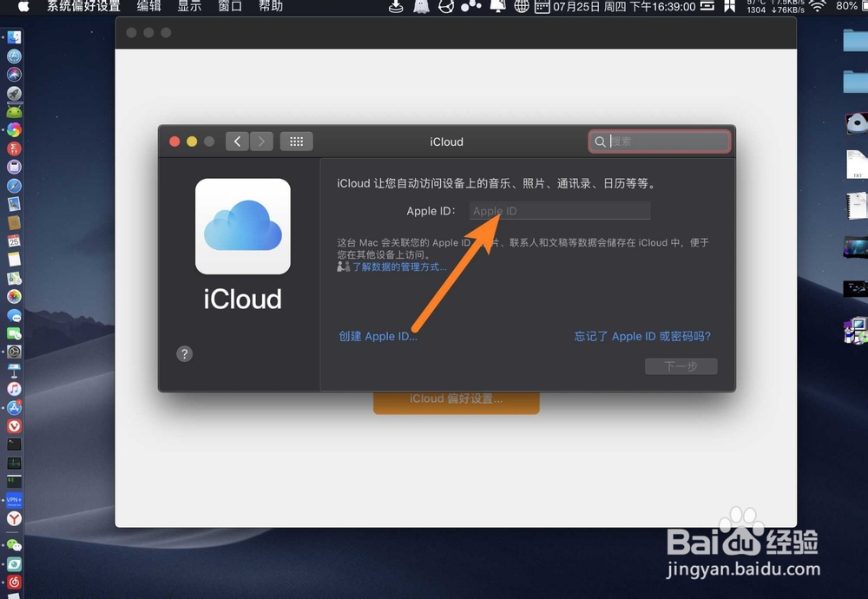Open Notes app in the Dock
The image size is (868, 599).
[x=15, y=259]
